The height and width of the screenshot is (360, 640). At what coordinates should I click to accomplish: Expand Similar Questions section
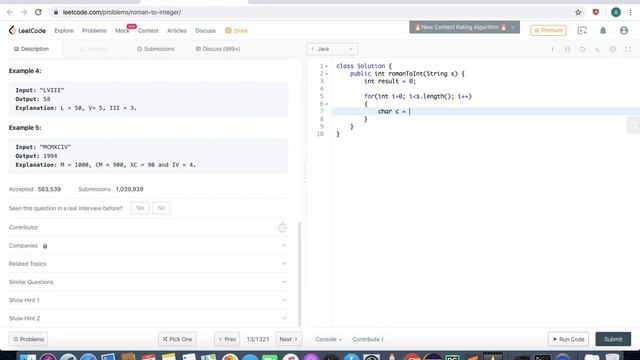[148, 282]
